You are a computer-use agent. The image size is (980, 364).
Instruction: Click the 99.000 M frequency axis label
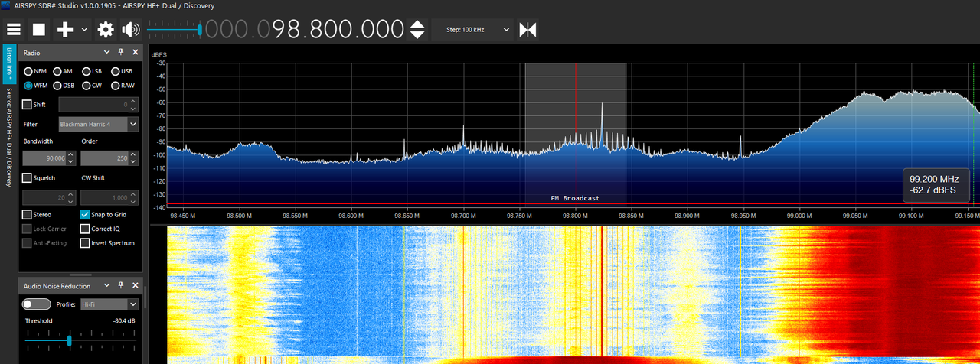799,215
